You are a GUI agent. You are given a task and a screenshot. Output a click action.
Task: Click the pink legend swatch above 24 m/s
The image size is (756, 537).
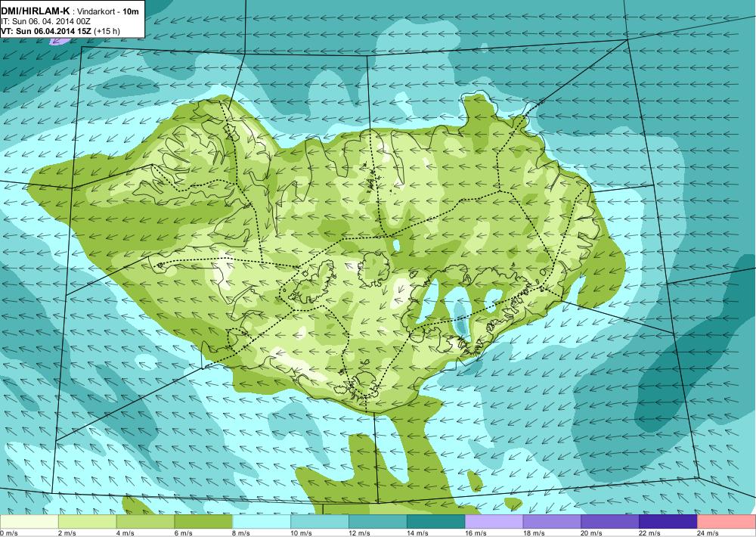coord(727,522)
